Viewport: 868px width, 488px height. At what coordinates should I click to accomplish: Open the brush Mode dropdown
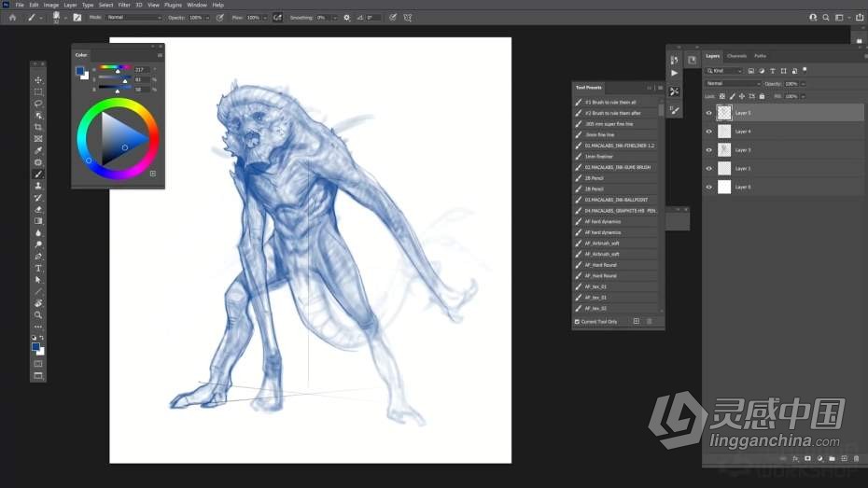click(x=134, y=18)
